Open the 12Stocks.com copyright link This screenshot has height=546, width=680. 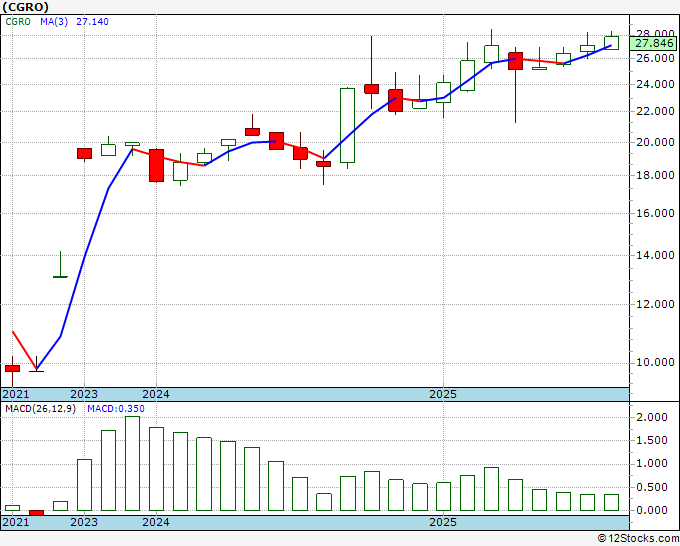638,539
